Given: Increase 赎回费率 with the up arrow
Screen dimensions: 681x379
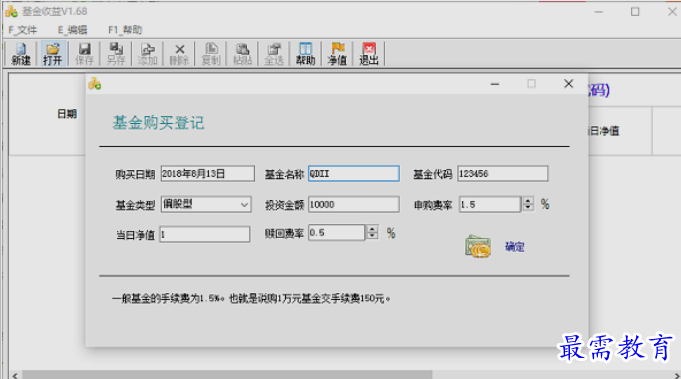Looking at the screenshot, I should click(x=372, y=229).
